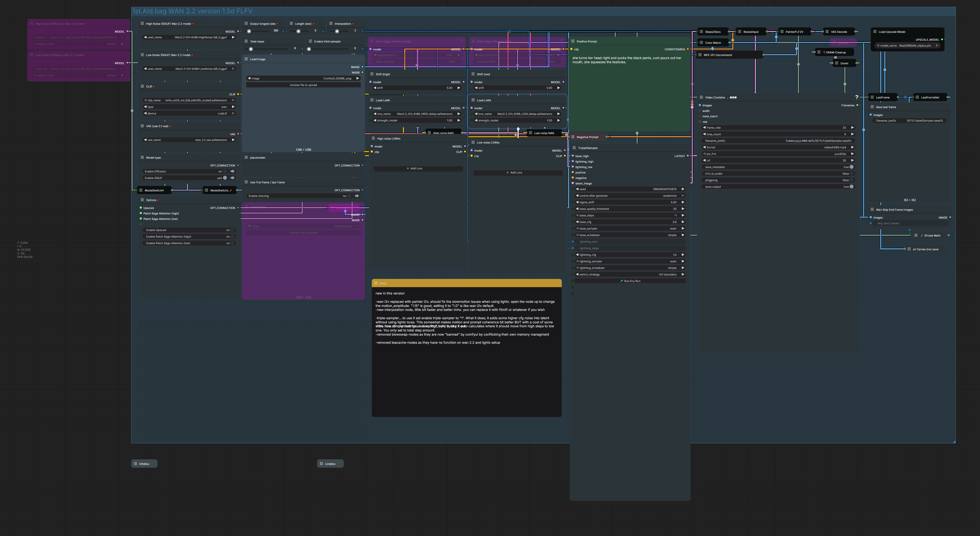Toggle the Enable Upscale switch

(232, 230)
